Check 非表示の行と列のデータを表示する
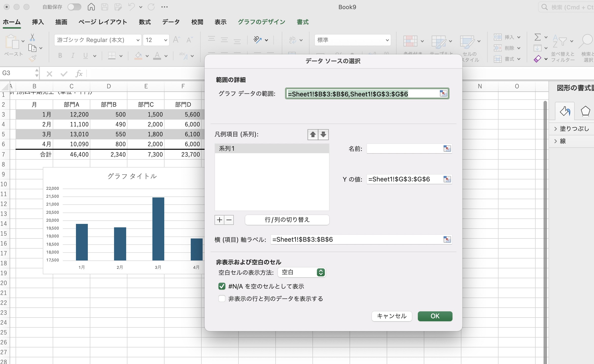Image resolution: width=594 pixels, height=364 pixels. pos(222,299)
